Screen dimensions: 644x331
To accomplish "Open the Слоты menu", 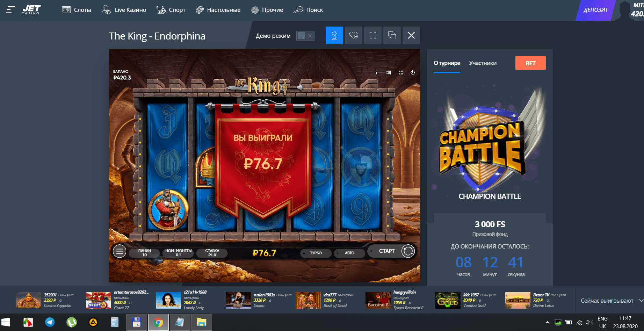I will pos(77,10).
